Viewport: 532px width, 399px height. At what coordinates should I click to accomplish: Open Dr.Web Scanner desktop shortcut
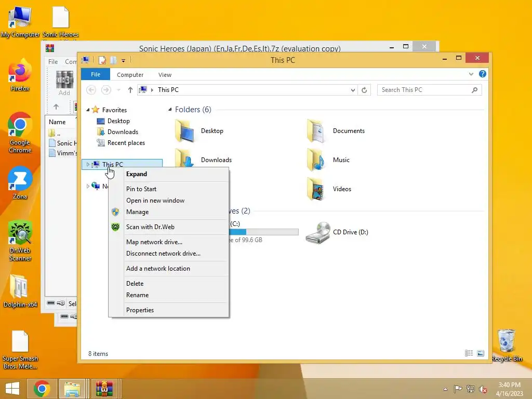click(x=20, y=241)
